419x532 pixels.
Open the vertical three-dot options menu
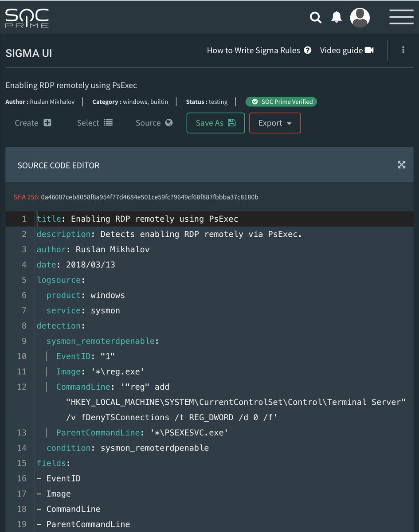[x=403, y=50]
